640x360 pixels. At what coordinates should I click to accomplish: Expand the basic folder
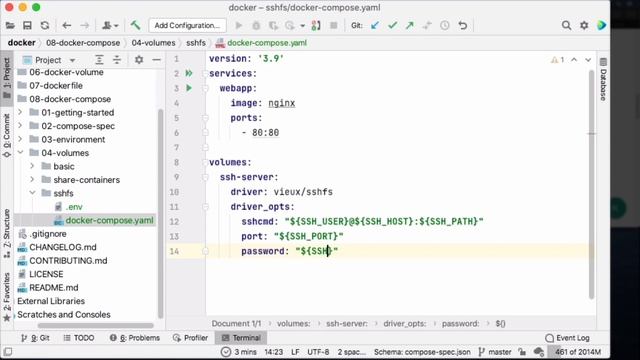pyautogui.click(x=32, y=166)
